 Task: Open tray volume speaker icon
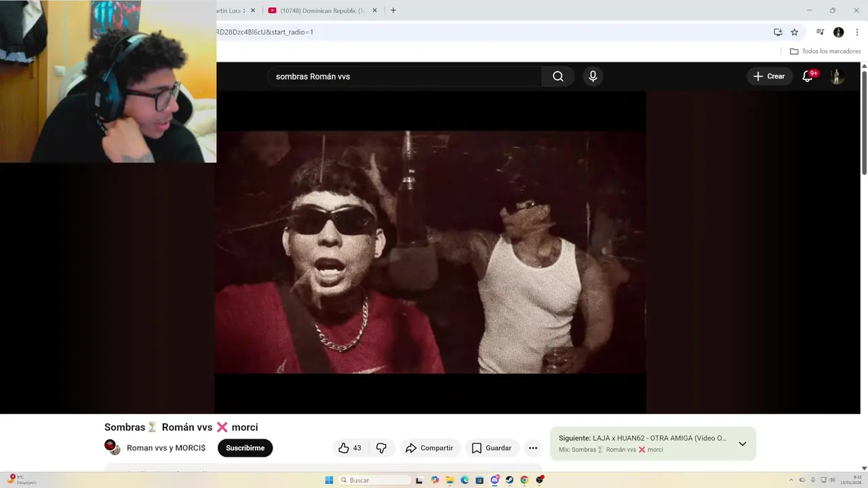(x=833, y=480)
